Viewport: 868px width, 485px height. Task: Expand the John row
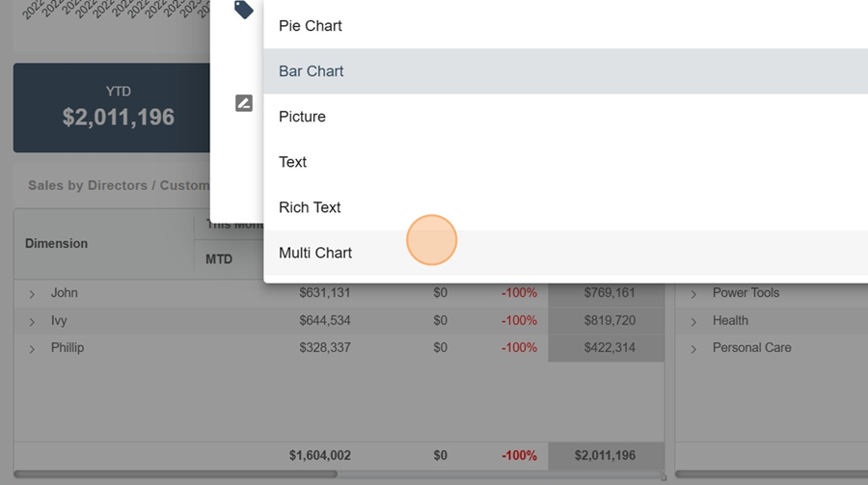pyautogui.click(x=32, y=294)
